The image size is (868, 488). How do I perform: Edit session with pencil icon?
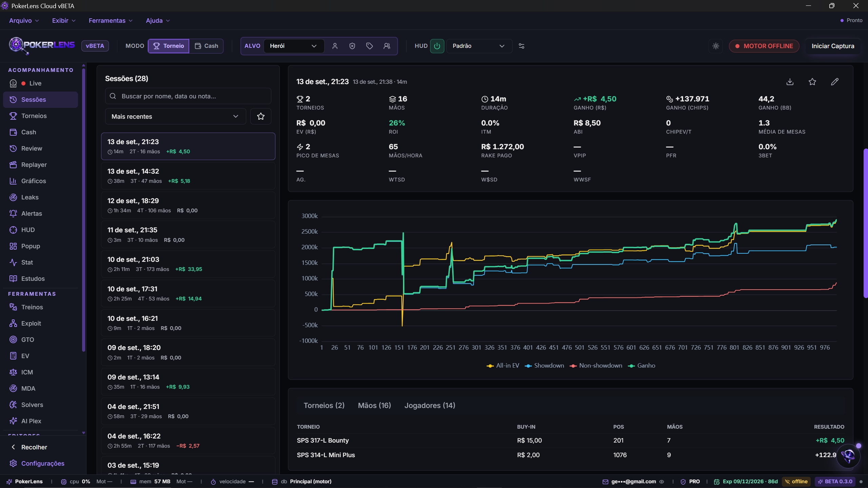click(835, 82)
